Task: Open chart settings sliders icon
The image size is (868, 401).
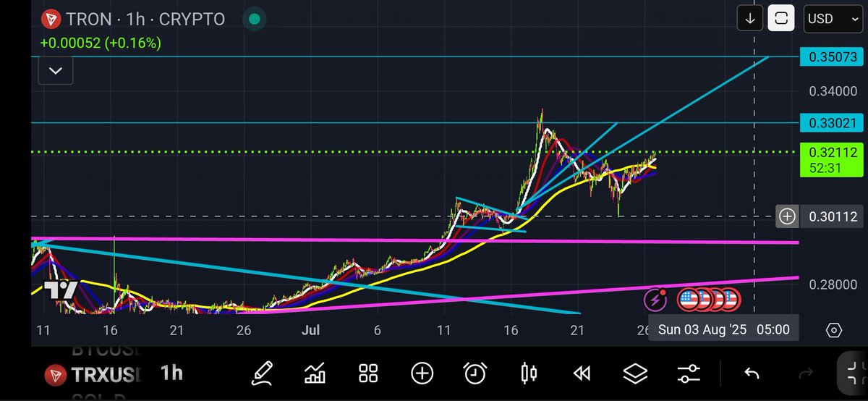Action: (689, 373)
